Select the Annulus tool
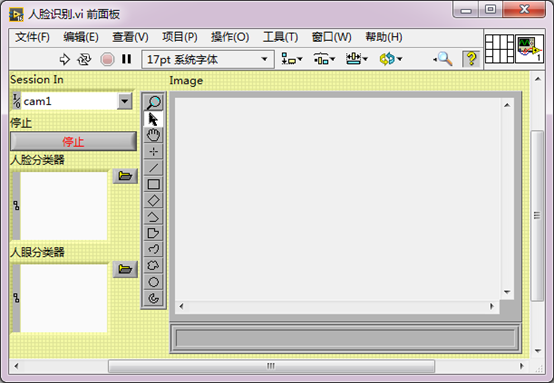 (x=153, y=298)
